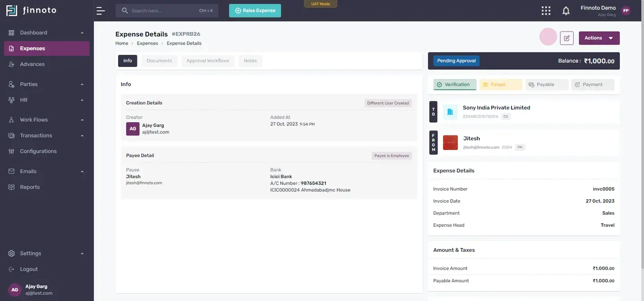The image size is (644, 301).
Task: Click the FP profile avatar
Action: pyautogui.click(x=626, y=11)
